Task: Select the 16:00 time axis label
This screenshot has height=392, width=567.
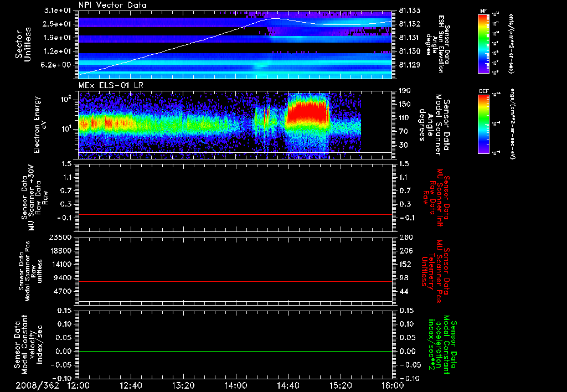Action: coord(392,385)
